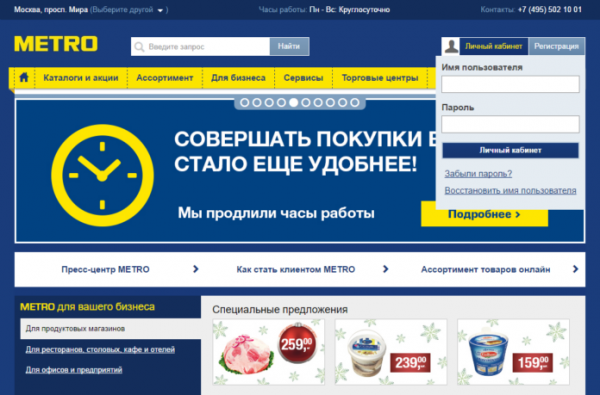
Task: Click dark blue Личный кабинет login button
Action: tap(510, 150)
